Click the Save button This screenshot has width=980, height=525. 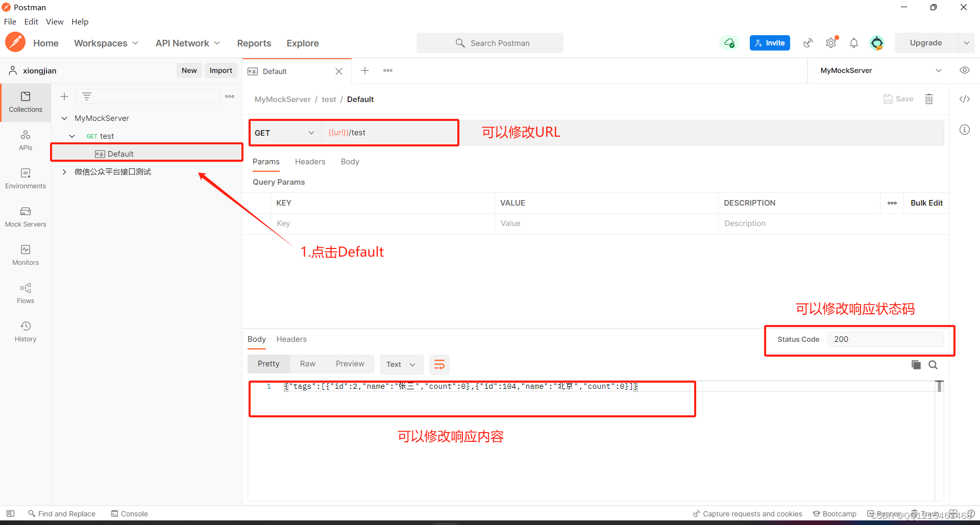(898, 99)
